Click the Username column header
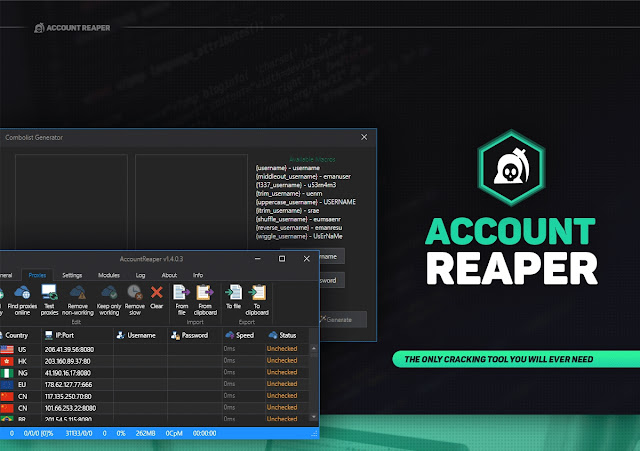The image size is (640, 451). point(141,335)
